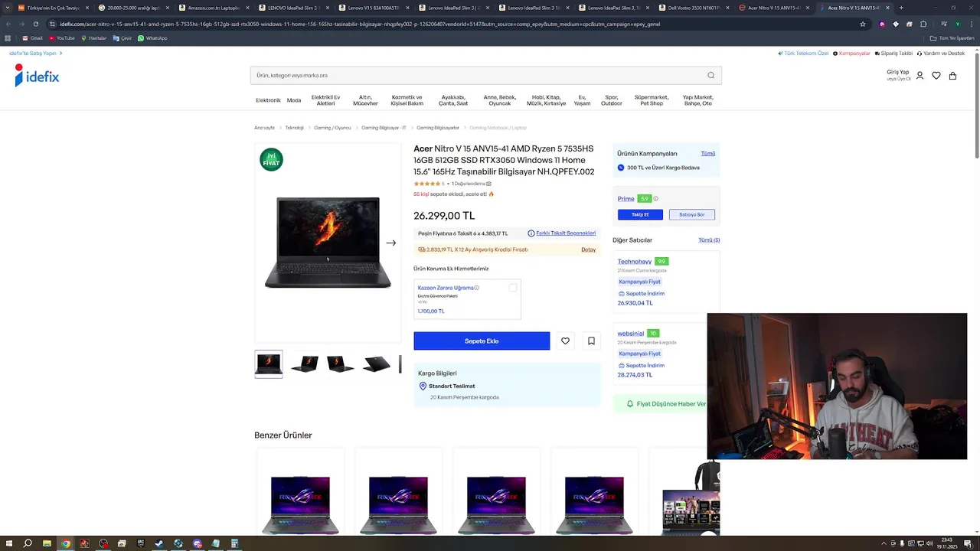
Task: Click the İyi Fiyat badge
Action: point(271,159)
